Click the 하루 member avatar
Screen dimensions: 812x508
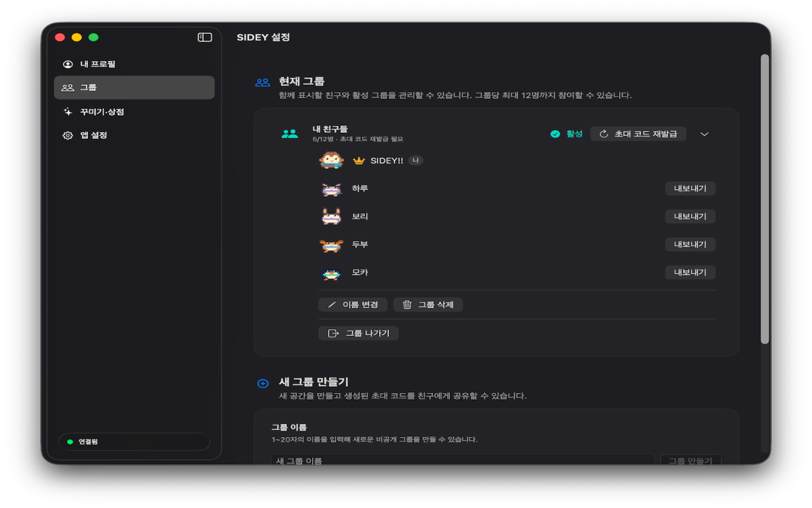point(332,189)
